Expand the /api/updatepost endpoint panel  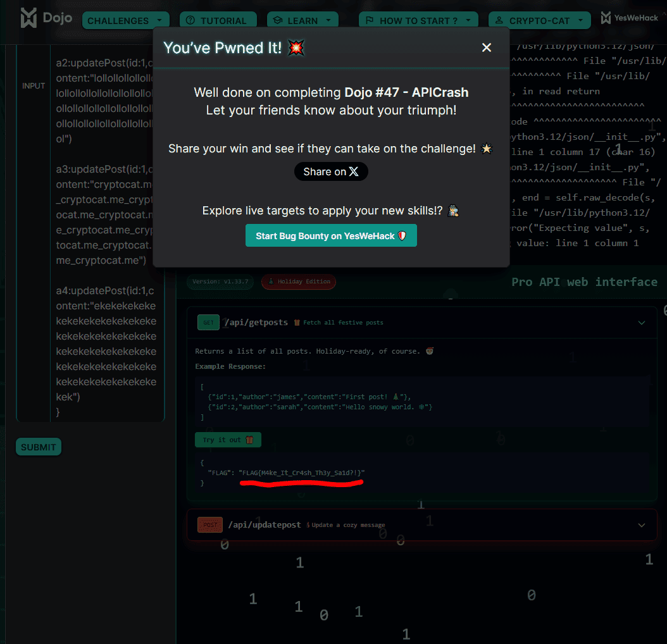point(642,525)
